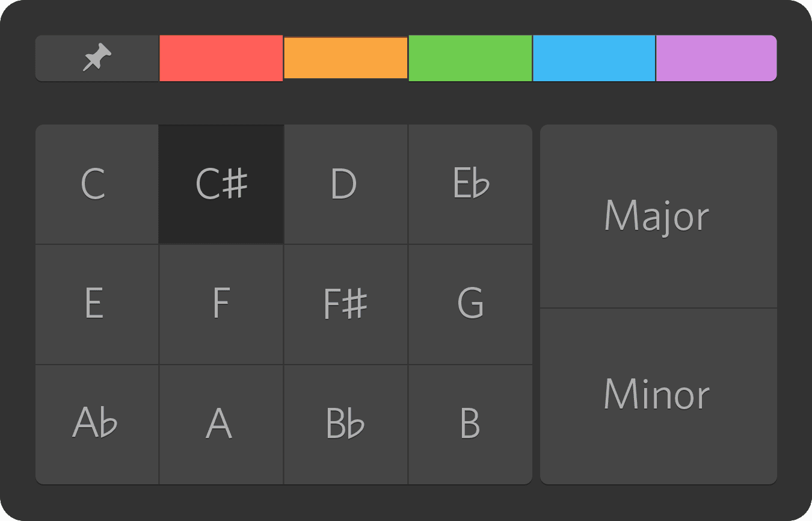The width and height of the screenshot is (812, 521).
Task: Select G as root note
Action: click(470, 304)
